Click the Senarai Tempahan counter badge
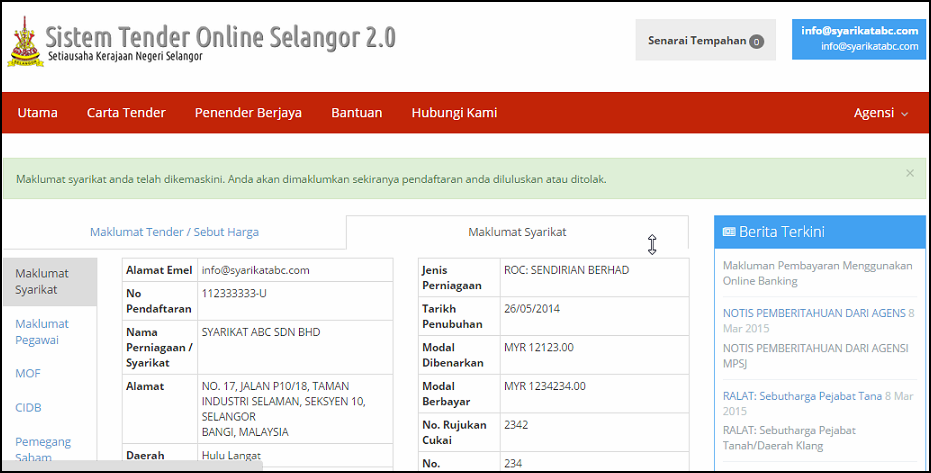931x473 pixels. [756, 42]
